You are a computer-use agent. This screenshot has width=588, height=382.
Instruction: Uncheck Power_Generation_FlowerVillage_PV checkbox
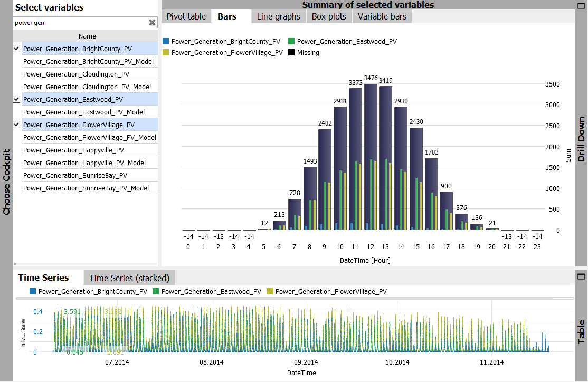[x=16, y=125]
